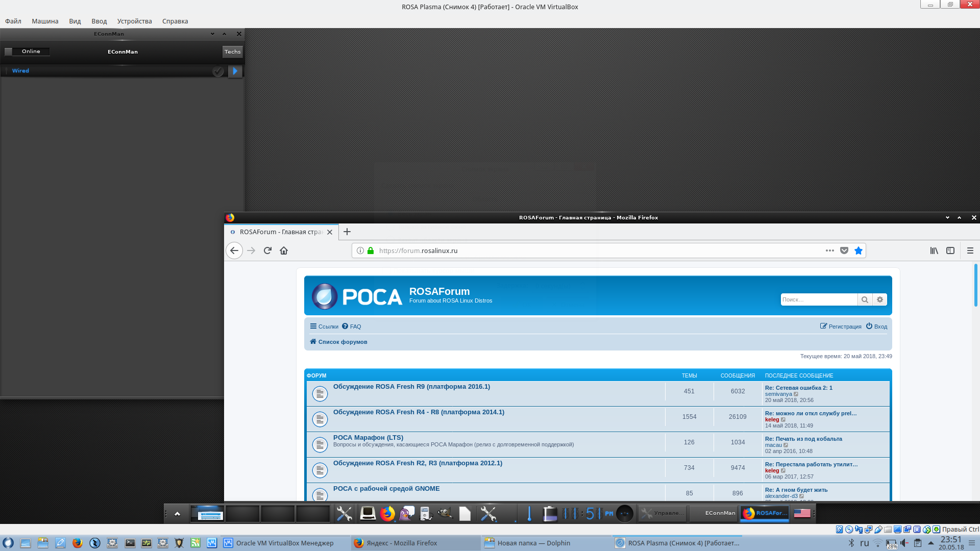Click the Firefox reload page icon
The height and width of the screenshot is (551, 980).
tap(267, 251)
